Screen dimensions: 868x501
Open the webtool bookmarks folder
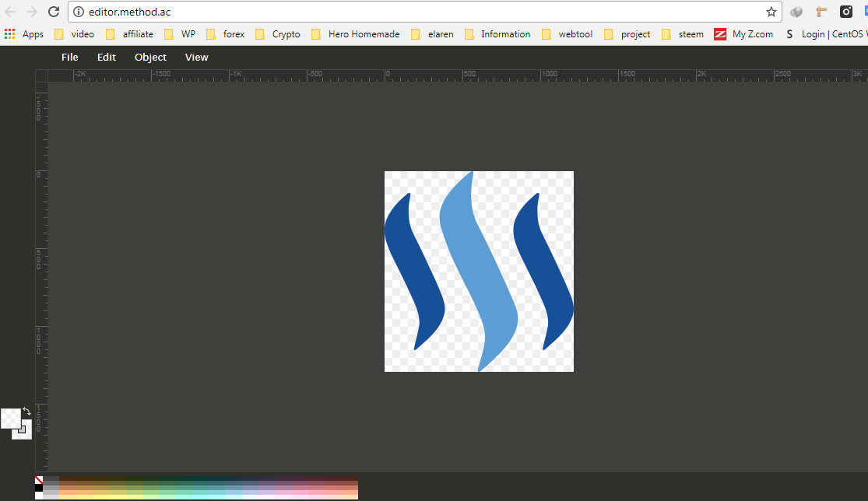[x=567, y=34]
